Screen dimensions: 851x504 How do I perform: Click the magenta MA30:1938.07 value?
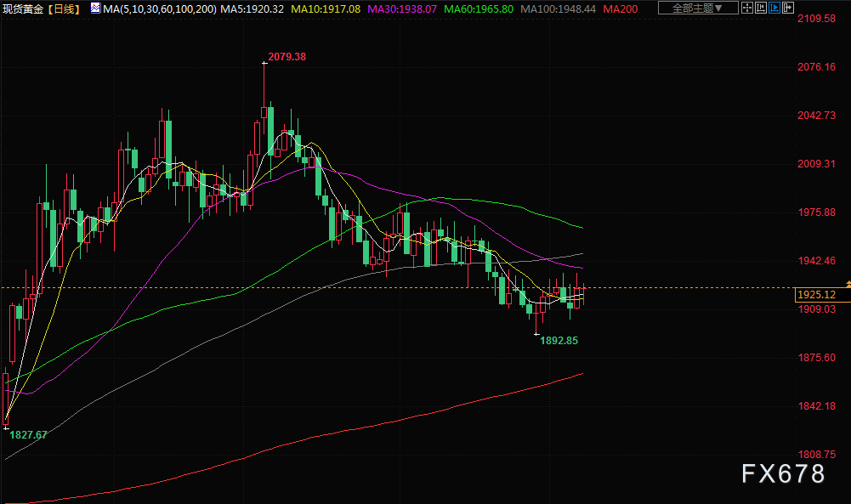point(402,9)
